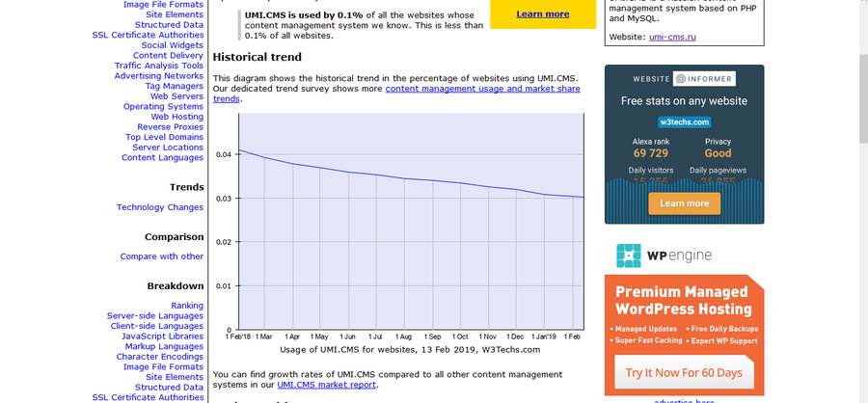Image resolution: width=868 pixels, height=403 pixels.
Task: Click the orange Learn more button
Action: click(x=684, y=203)
